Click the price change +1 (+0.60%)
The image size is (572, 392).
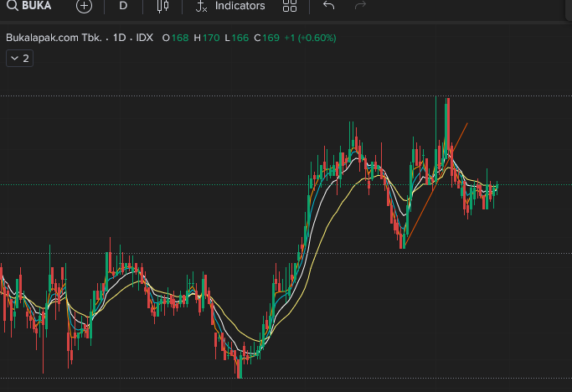click(310, 38)
